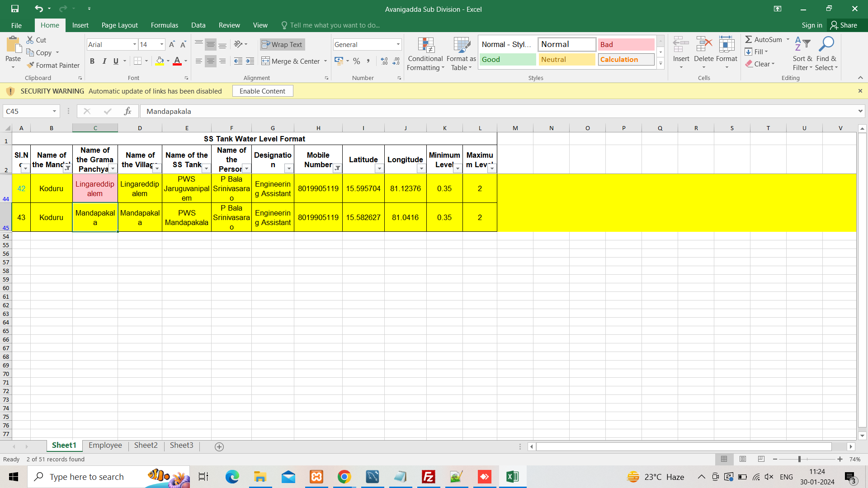This screenshot has height=488, width=868.
Task: Open the File menu
Action: [16, 25]
